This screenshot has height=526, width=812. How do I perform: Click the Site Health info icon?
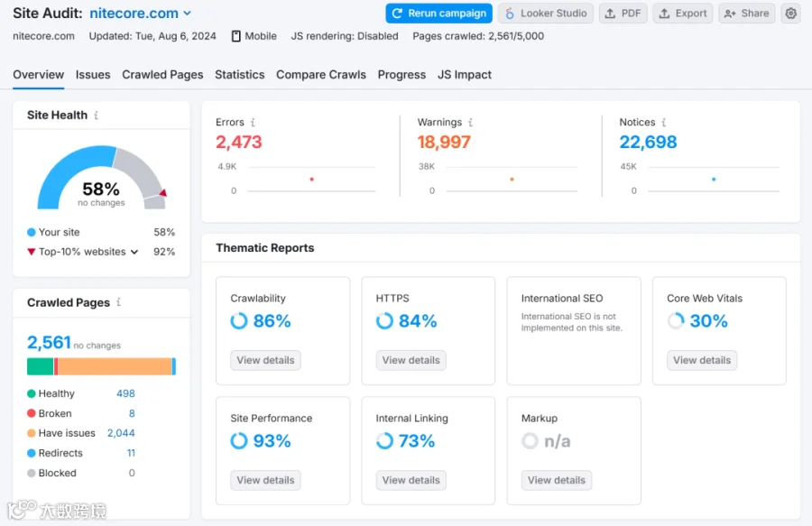click(x=97, y=115)
